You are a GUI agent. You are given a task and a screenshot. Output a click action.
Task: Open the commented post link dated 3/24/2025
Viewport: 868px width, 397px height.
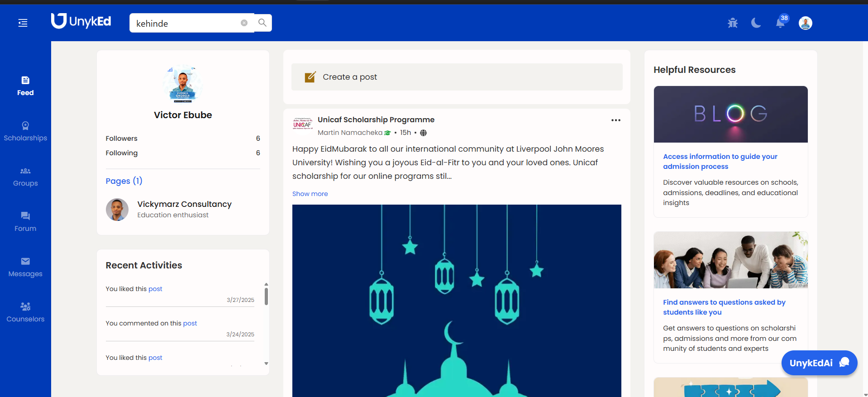point(190,323)
